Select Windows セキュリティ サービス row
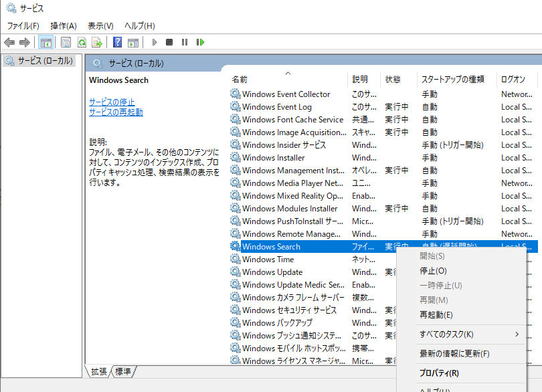The width and height of the screenshot is (542, 392). click(313, 310)
